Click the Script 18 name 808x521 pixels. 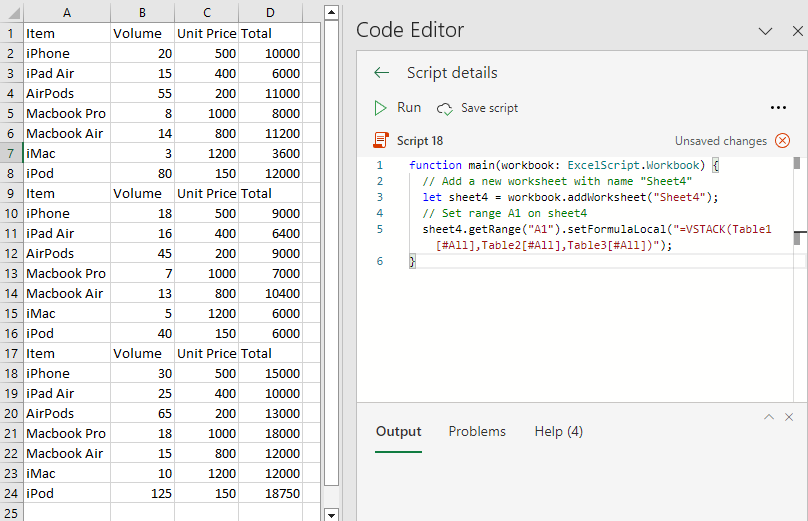[x=420, y=141]
